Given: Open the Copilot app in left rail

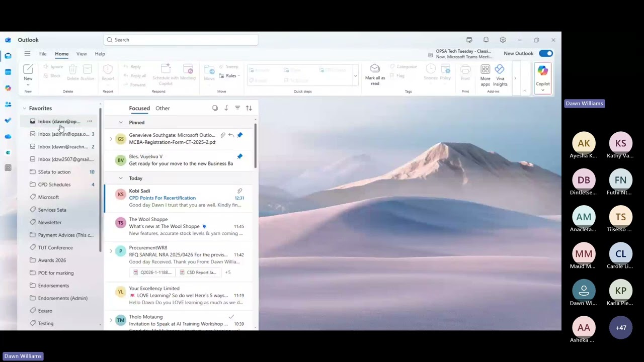Looking at the screenshot, I should click(8, 88).
